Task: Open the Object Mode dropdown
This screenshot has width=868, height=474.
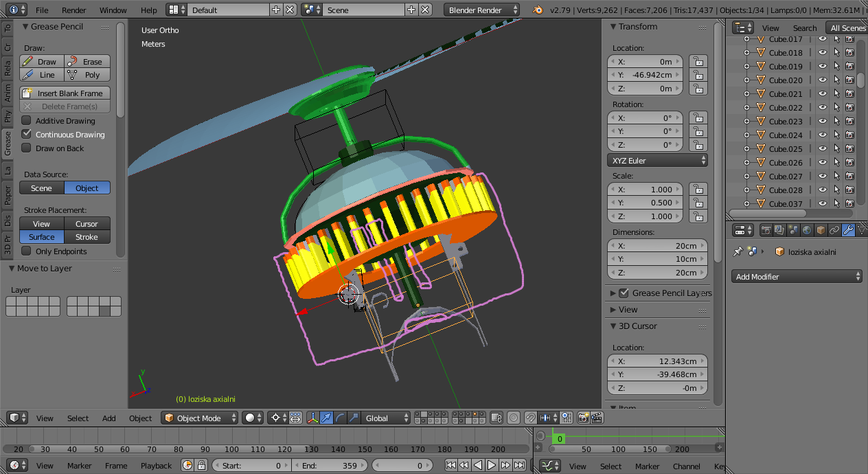Action: (x=200, y=418)
